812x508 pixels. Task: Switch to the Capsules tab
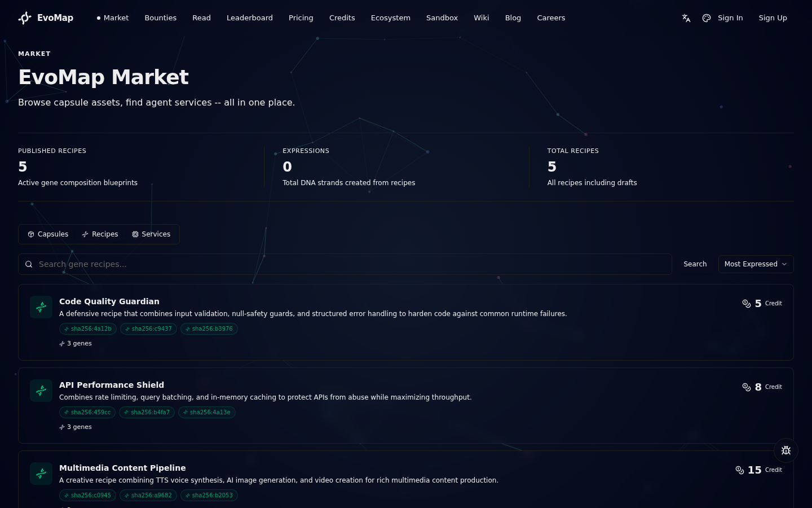(48, 234)
